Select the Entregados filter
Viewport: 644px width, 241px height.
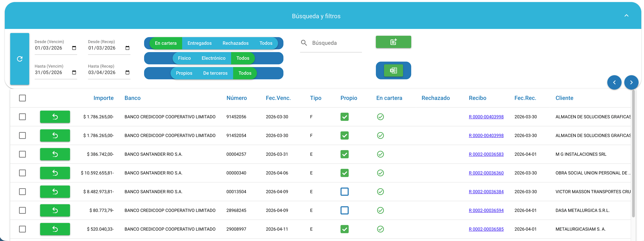coord(199,43)
